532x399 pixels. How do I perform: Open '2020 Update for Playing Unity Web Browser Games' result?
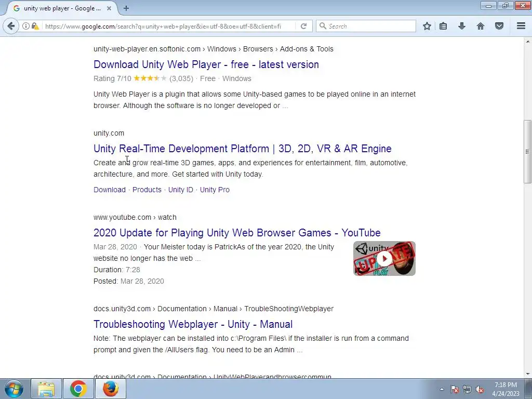(x=237, y=233)
